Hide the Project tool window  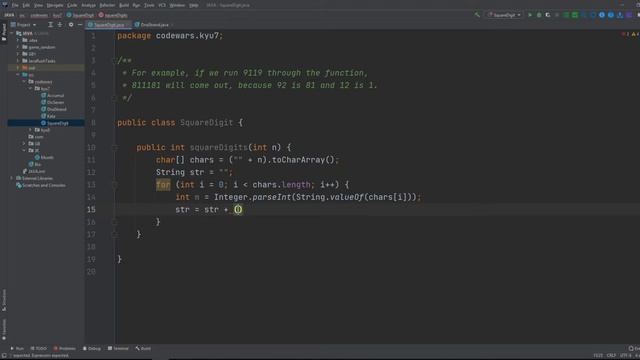click(x=80, y=25)
